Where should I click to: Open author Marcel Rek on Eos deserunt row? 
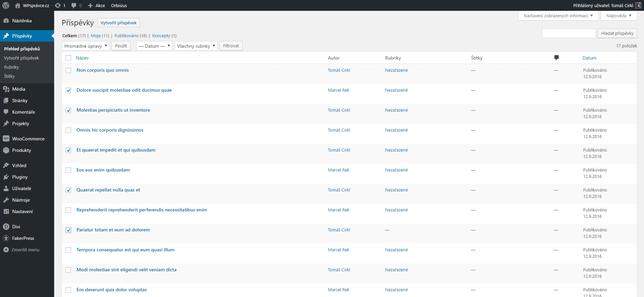(338, 290)
